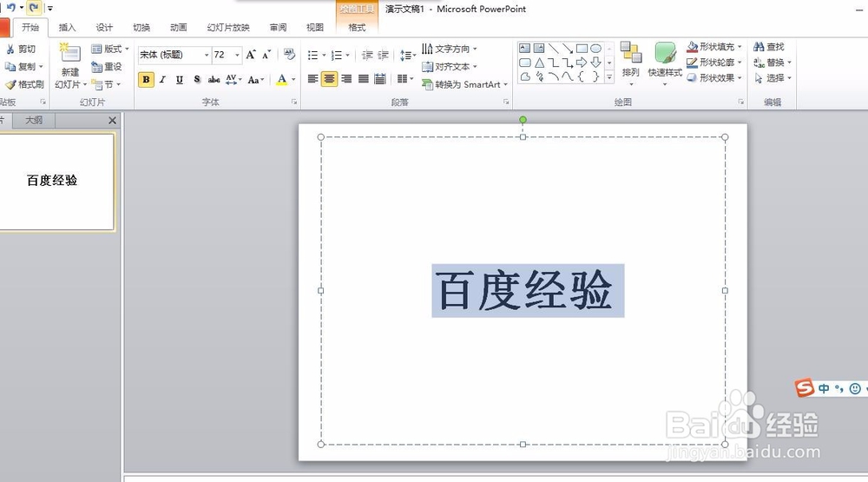Open the Select (选择) menu
This screenshot has height=482, width=868.
click(x=773, y=77)
